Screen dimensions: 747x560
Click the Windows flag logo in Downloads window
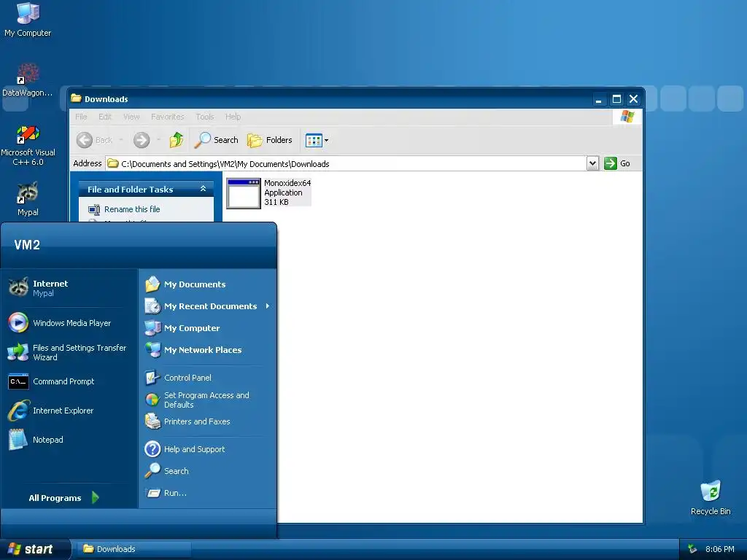point(627,117)
